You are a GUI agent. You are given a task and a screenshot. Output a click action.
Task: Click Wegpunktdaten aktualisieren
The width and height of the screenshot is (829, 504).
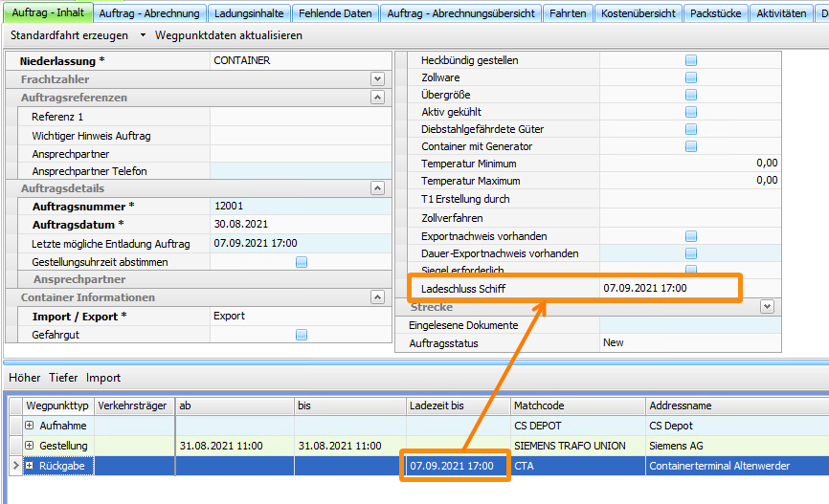(228, 35)
